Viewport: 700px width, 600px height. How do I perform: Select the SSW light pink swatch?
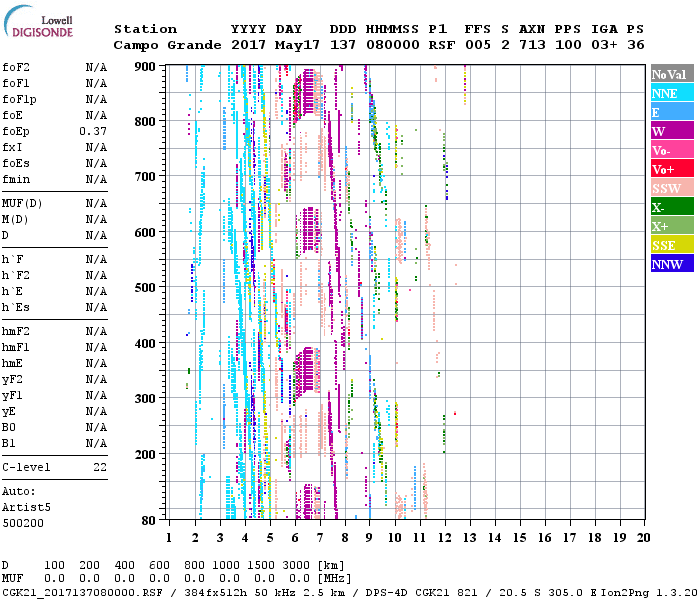pyautogui.click(x=672, y=188)
